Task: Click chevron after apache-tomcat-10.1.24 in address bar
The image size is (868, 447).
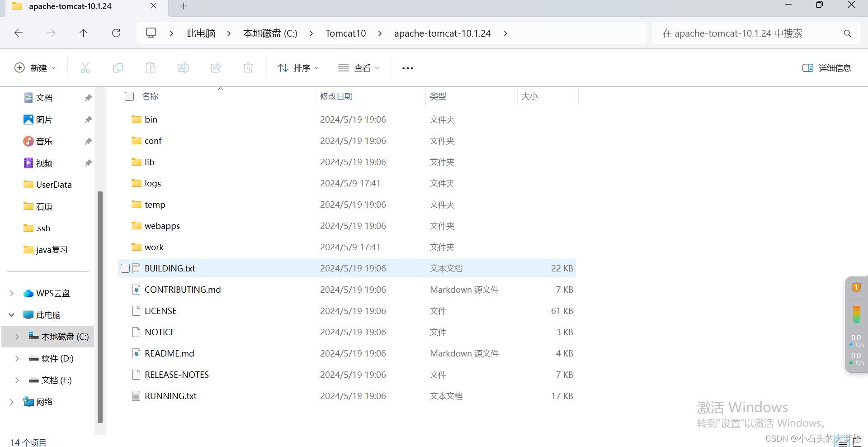Action: tap(505, 33)
